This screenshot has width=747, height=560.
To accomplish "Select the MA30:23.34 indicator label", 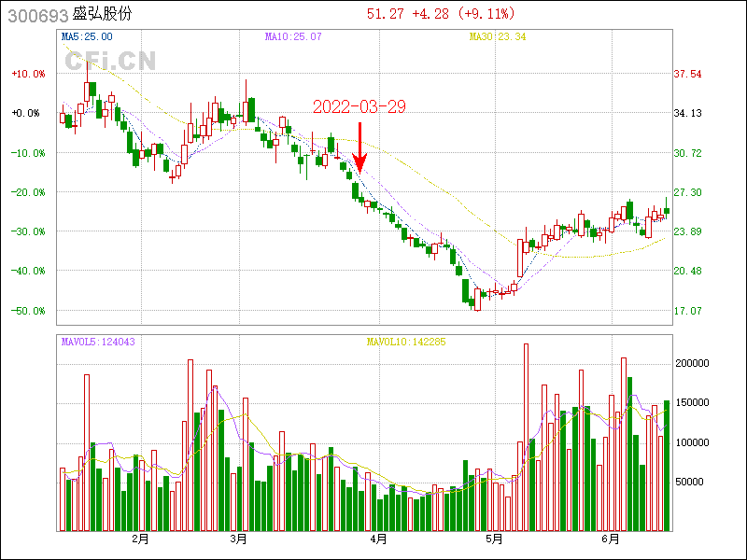I will (498, 36).
